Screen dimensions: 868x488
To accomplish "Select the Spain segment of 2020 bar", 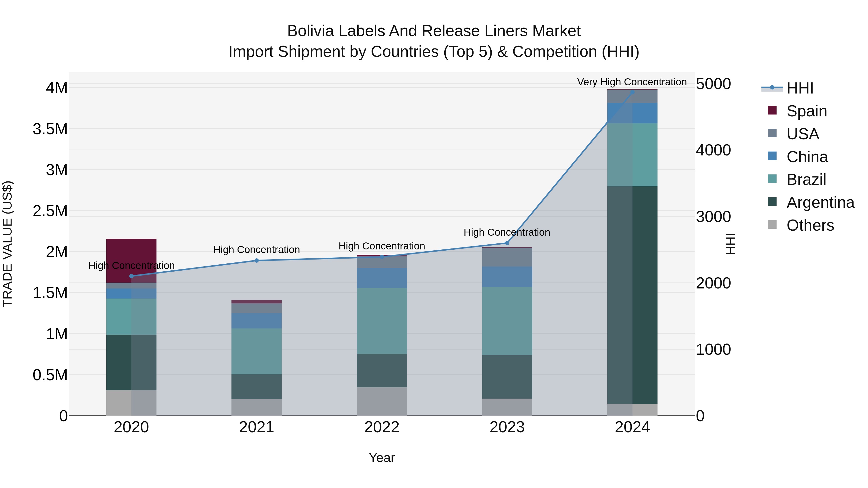I will 131,261.
